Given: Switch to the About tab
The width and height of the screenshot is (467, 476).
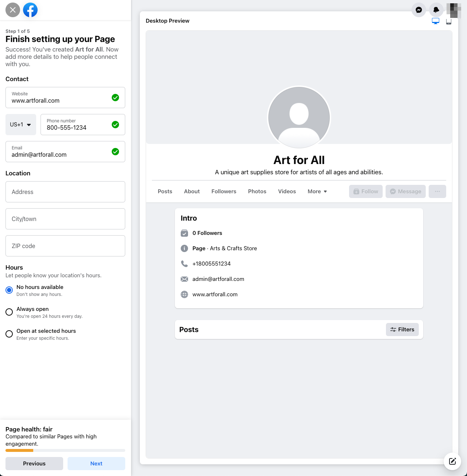Looking at the screenshot, I should [192, 191].
